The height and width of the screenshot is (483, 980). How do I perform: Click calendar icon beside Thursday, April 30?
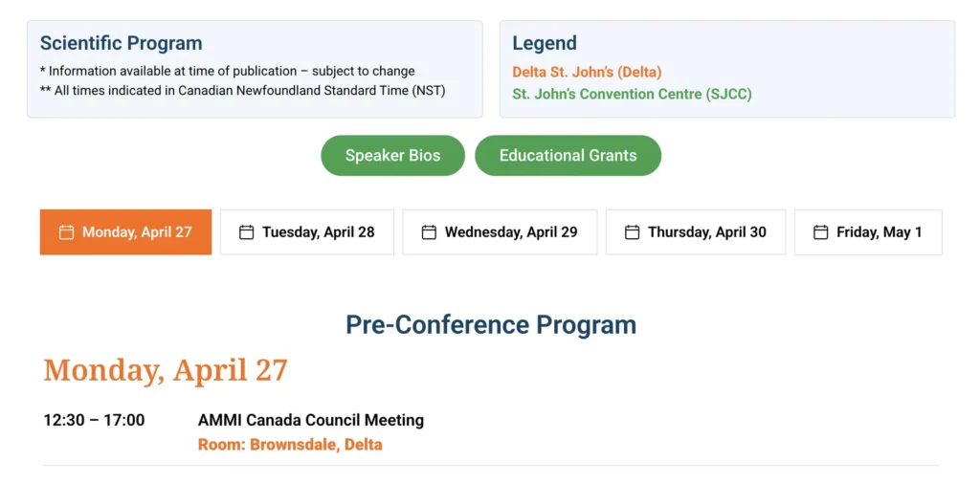coord(632,232)
